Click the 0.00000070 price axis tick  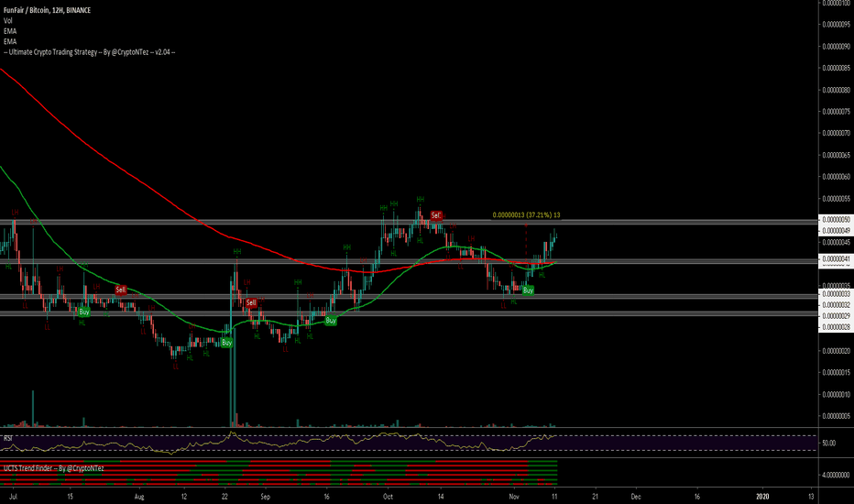(x=837, y=133)
